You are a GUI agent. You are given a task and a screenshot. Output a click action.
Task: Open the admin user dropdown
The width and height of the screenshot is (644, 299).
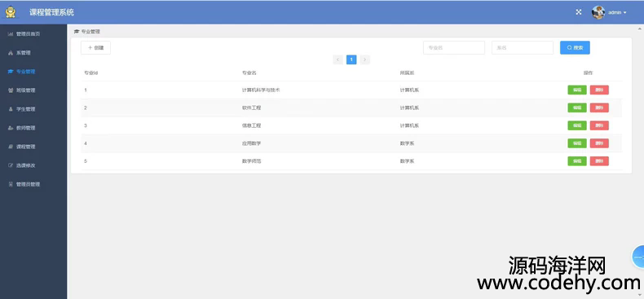[x=617, y=13]
